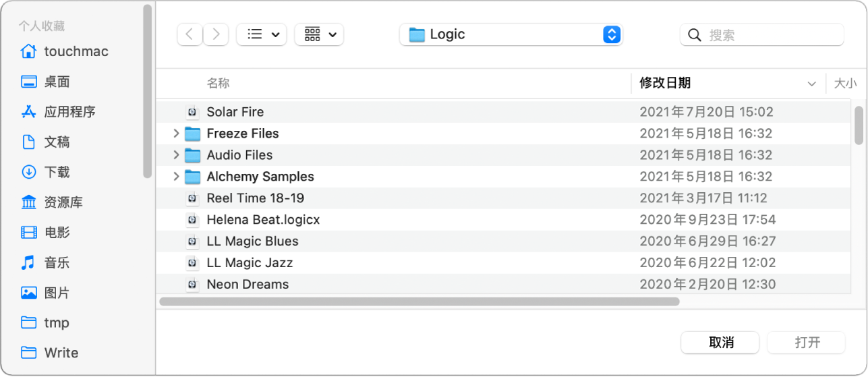The image size is (868, 377).
Task: Open touchmac home in the sidebar
Action: (x=76, y=51)
